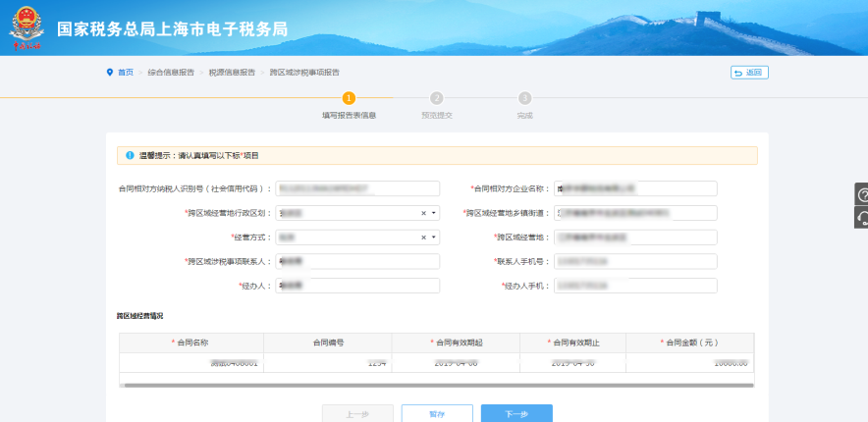Open the 跨区域经营地行政区划 dropdown arrow

(433, 213)
